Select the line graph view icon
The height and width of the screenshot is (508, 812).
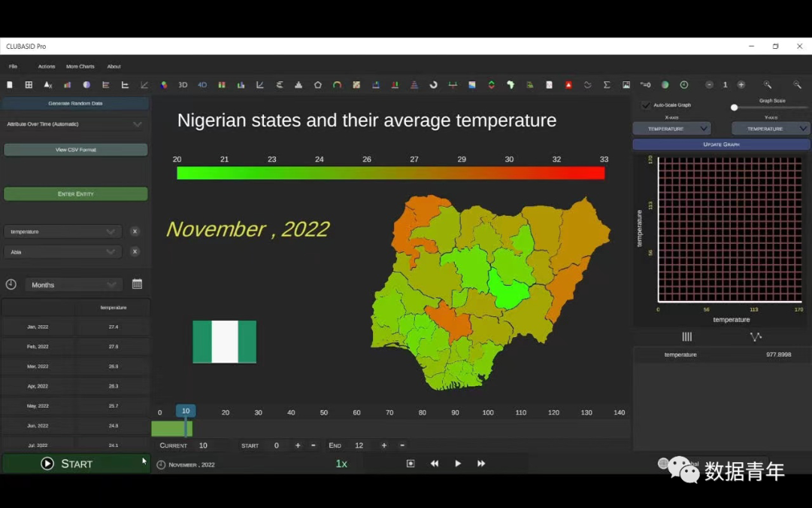(x=756, y=337)
